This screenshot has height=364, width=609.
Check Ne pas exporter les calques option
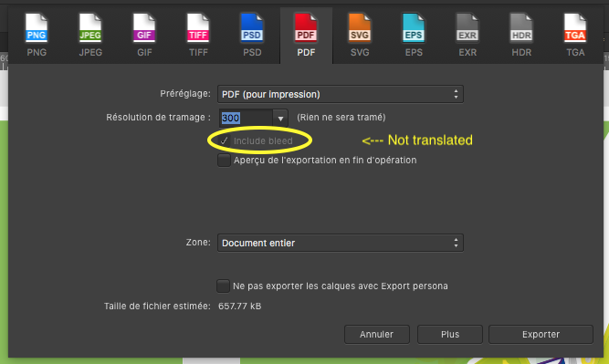pyautogui.click(x=223, y=286)
